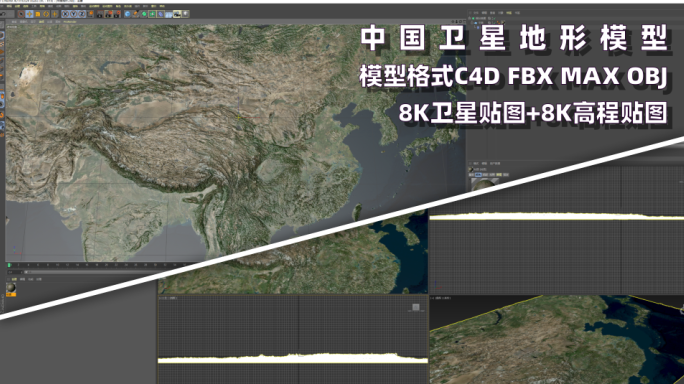Screen dimensions: 684x384
Task: Add a Cube primitive object
Action: (x=127, y=14)
